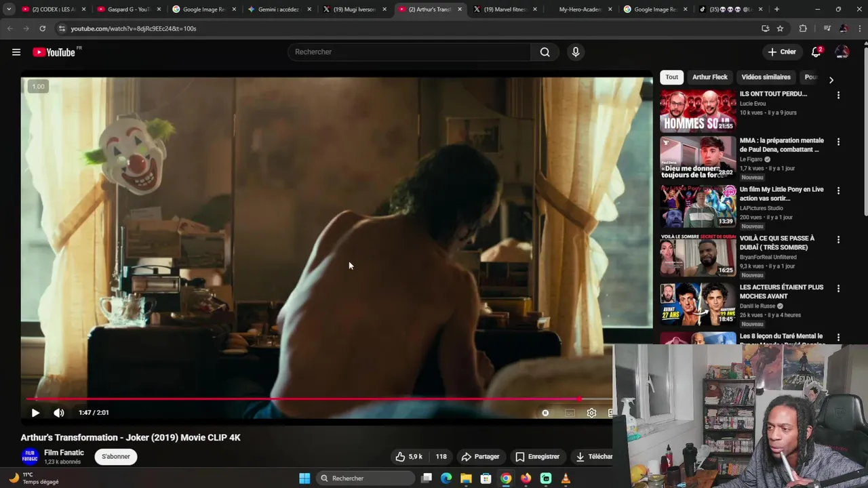Open LES ACTEURS ÉTAIENT PLUS MOCHES title
This screenshot has height=488, width=868.
[x=781, y=291]
